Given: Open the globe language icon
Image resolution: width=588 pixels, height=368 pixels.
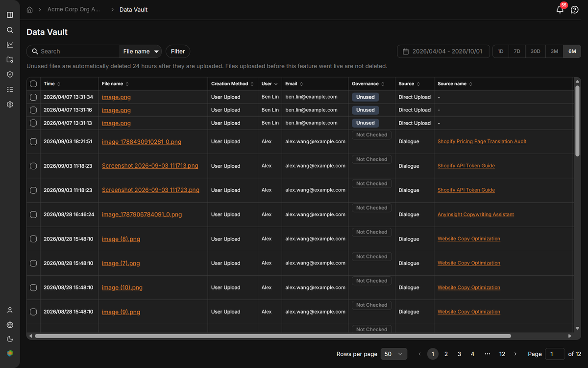Looking at the screenshot, I should 10,325.
